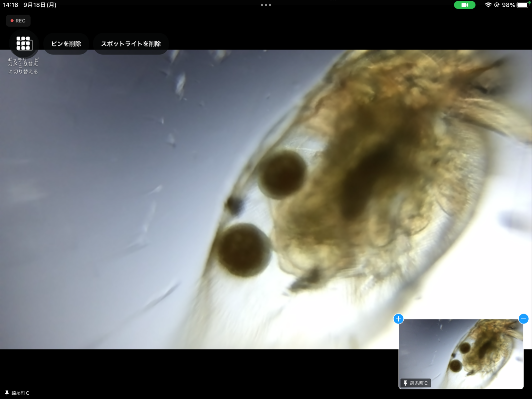532x399 pixels.
Task: Tap the ピンを削除 button
Action: (x=66, y=44)
